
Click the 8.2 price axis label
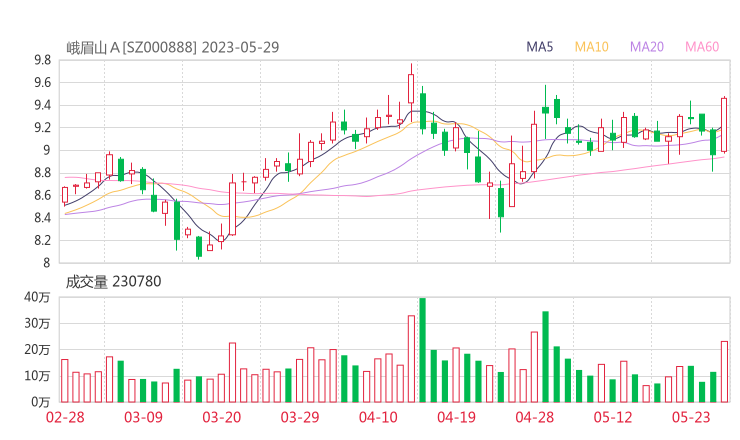42,240
